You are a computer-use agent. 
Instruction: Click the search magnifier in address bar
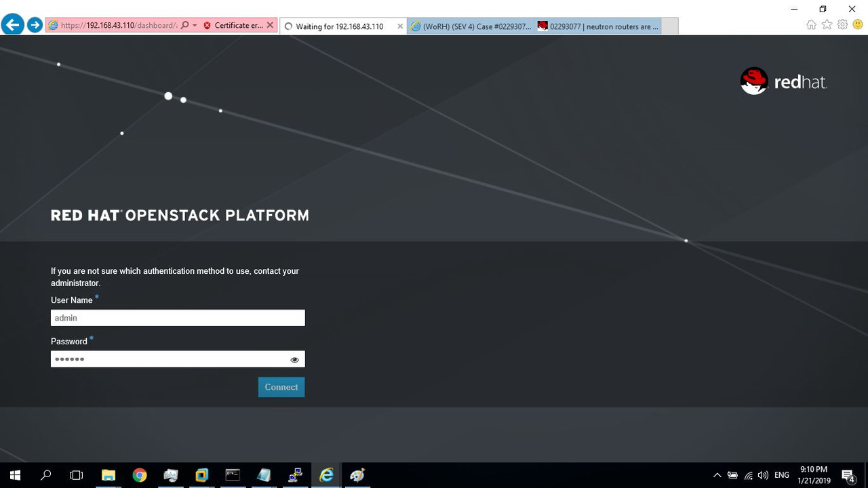point(184,26)
